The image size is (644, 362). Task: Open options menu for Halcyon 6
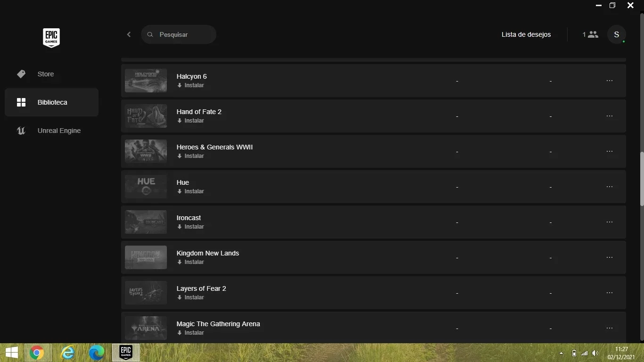coord(610,81)
